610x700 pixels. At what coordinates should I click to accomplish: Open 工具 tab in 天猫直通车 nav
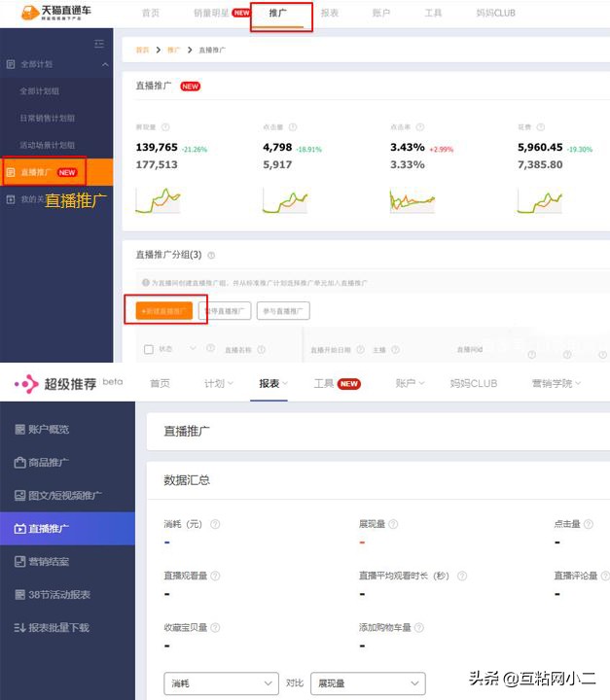click(433, 13)
